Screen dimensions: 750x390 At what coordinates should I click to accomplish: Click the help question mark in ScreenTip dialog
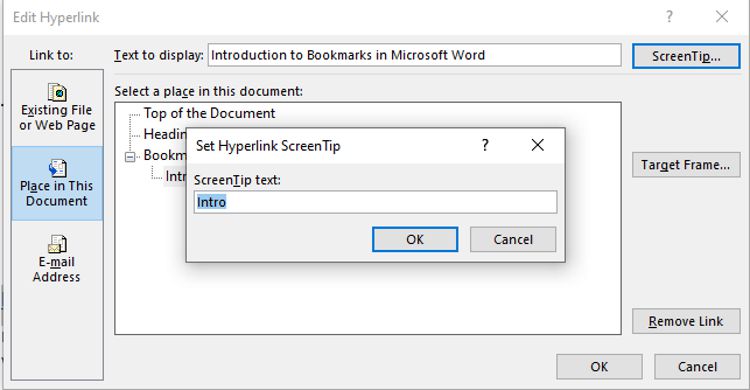[485, 145]
